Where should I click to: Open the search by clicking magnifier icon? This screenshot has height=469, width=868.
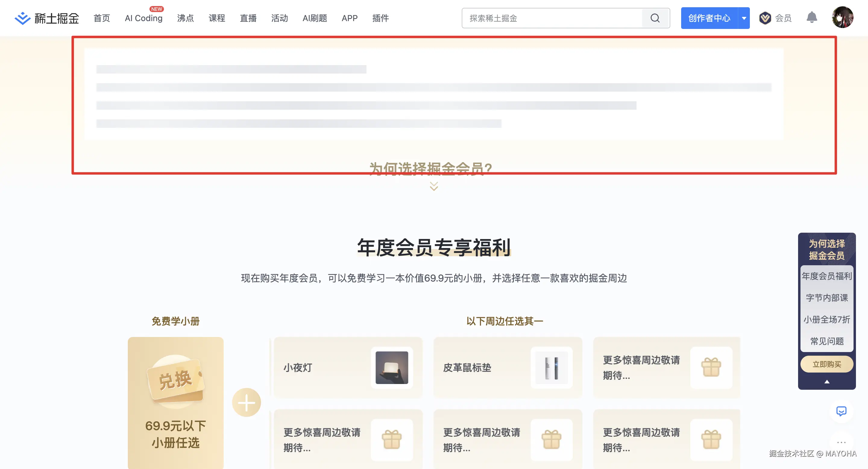655,18
